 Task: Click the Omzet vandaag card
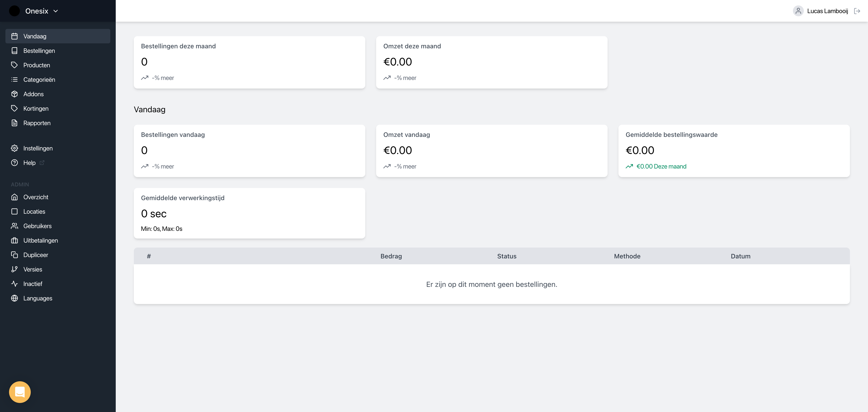click(492, 151)
